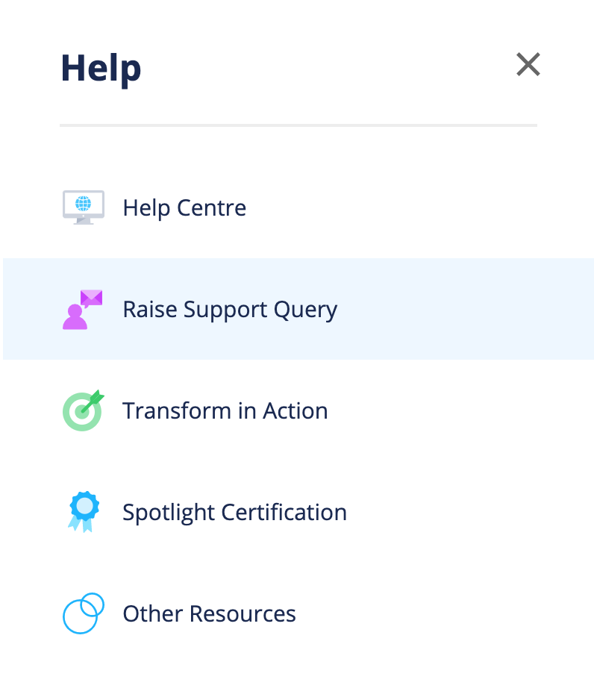Click the globe shown on the monitor icon
Viewport: 594px width, 700px height.
click(83, 203)
